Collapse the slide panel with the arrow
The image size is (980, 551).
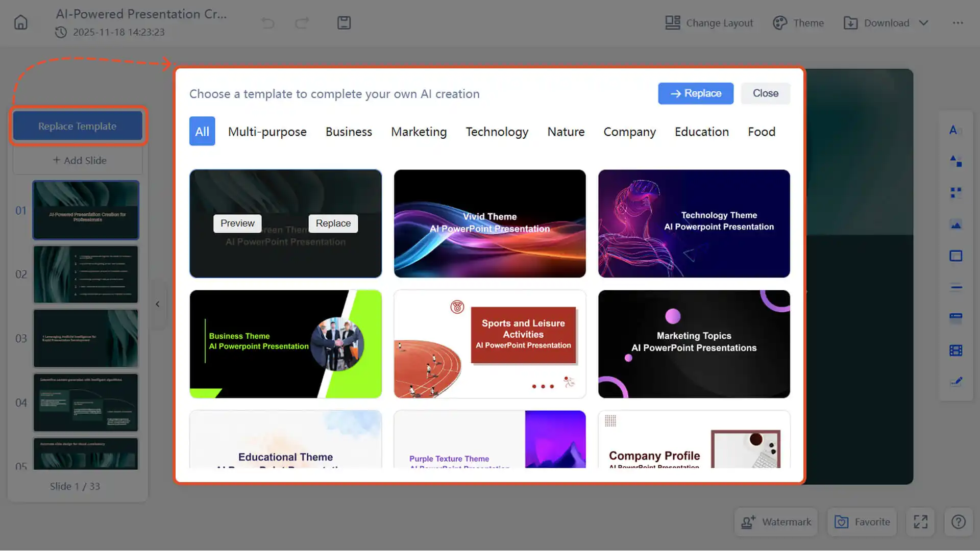[158, 304]
